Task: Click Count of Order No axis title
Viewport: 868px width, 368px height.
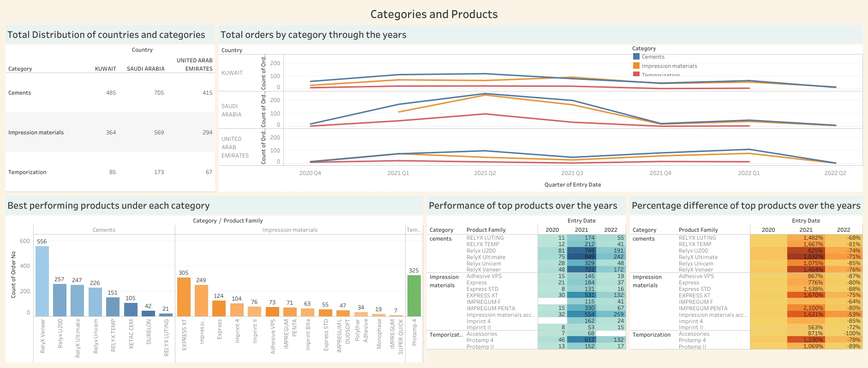Action: point(13,275)
